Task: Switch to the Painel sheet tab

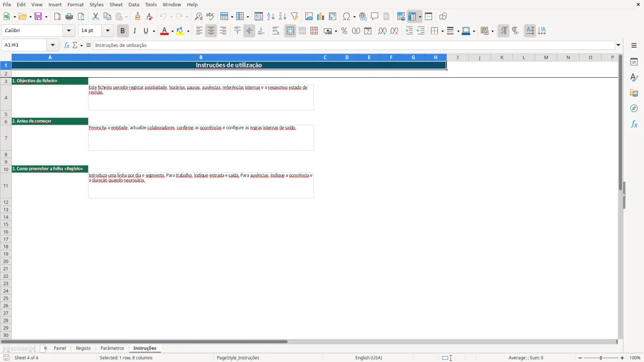Action: coord(60,349)
